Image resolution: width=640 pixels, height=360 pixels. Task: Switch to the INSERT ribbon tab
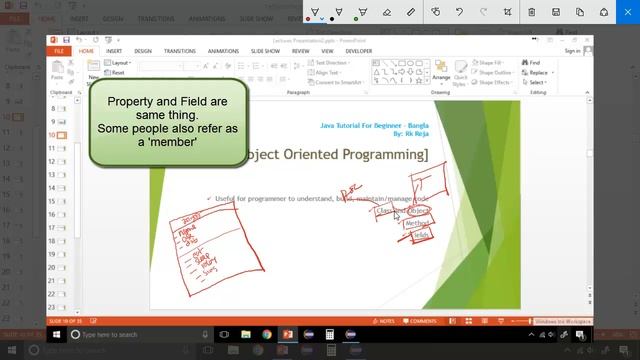tap(114, 51)
